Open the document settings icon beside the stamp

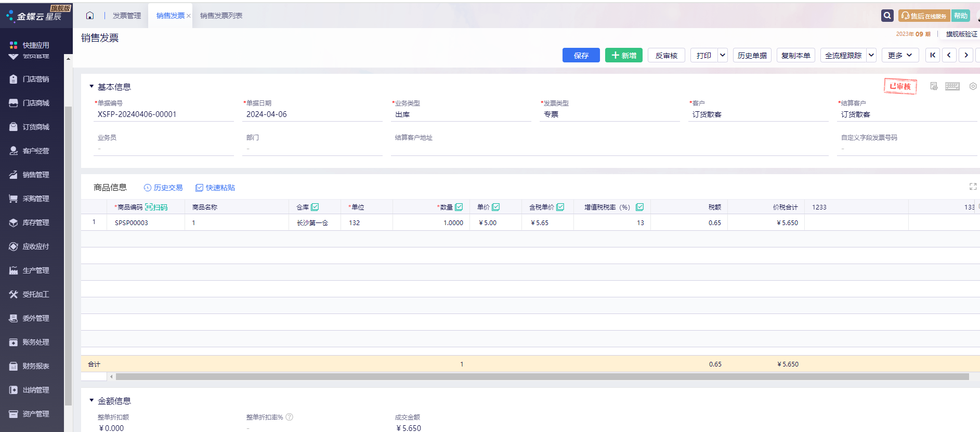click(x=934, y=86)
